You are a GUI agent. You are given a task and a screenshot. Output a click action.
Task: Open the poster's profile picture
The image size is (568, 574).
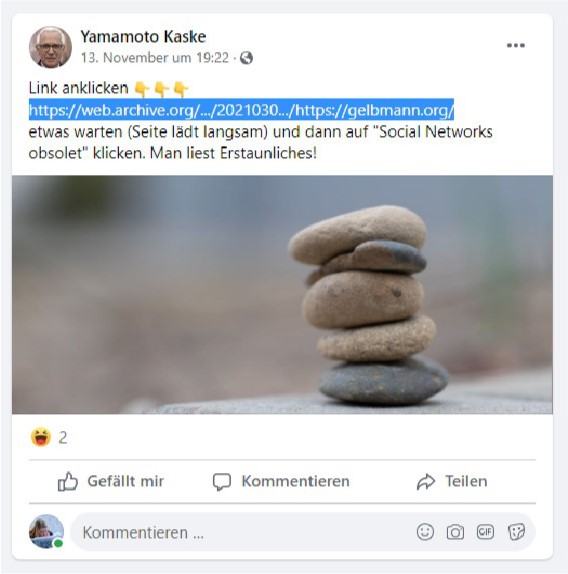tap(50, 47)
